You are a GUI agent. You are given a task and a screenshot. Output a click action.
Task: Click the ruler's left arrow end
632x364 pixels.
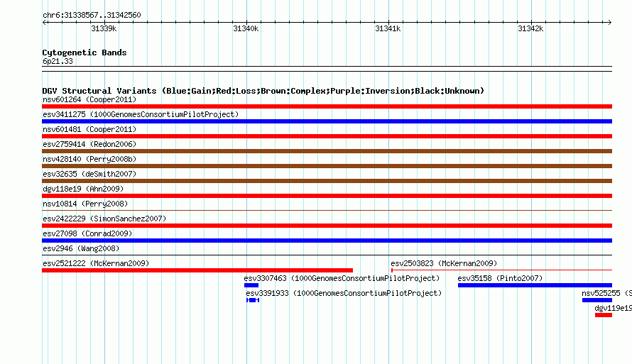tap(45, 22)
